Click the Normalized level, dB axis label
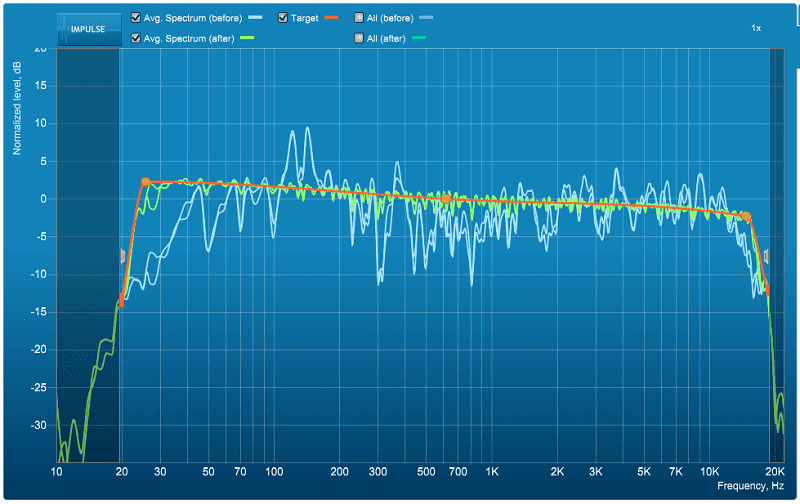The width and height of the screenshot is (800, 504). [17, 108]
